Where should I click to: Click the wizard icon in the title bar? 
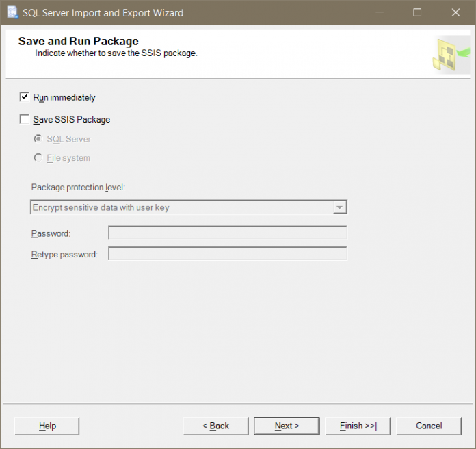point(12,12)
